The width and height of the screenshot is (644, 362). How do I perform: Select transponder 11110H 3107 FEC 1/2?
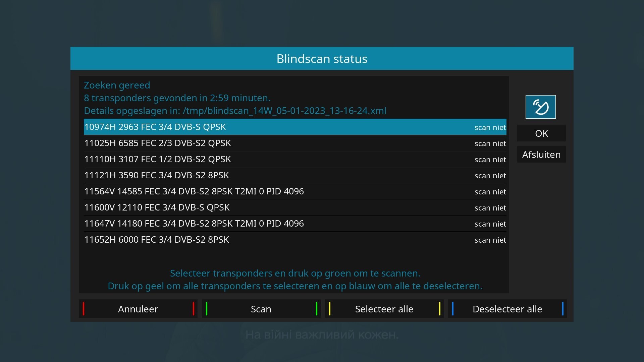tap(158, 159)
